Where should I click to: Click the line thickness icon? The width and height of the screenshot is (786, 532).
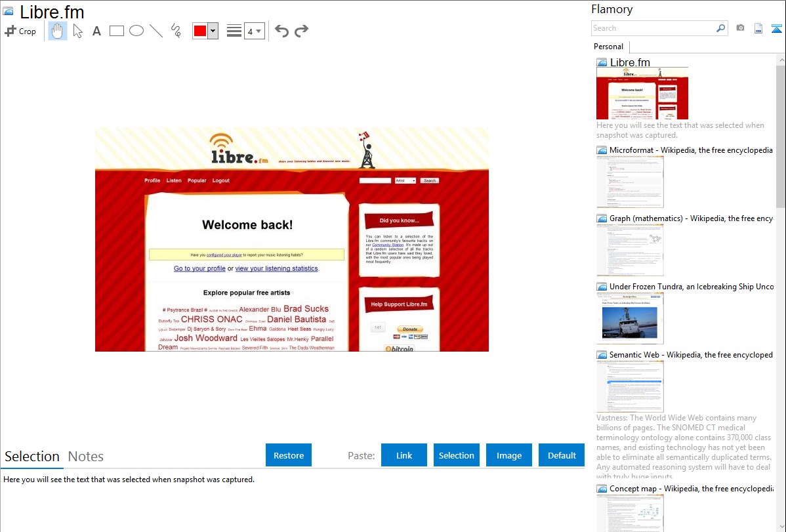[234, 31]
